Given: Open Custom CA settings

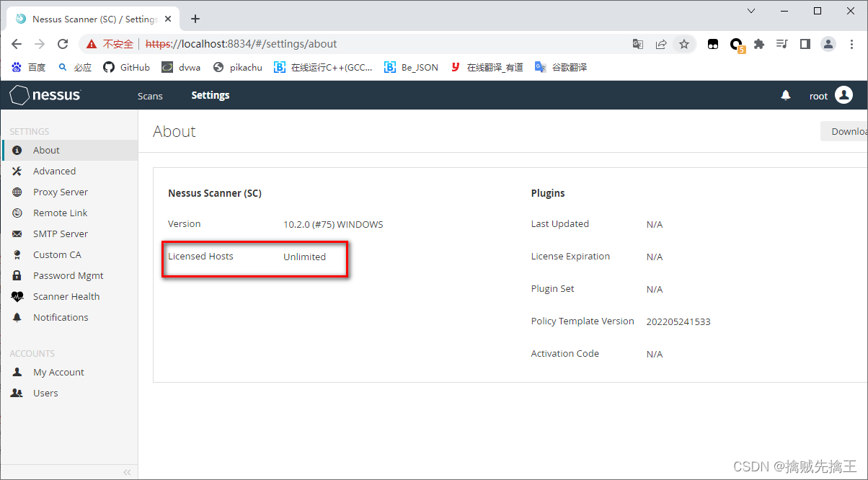Looking at the screenshot, I should [69, 255].
